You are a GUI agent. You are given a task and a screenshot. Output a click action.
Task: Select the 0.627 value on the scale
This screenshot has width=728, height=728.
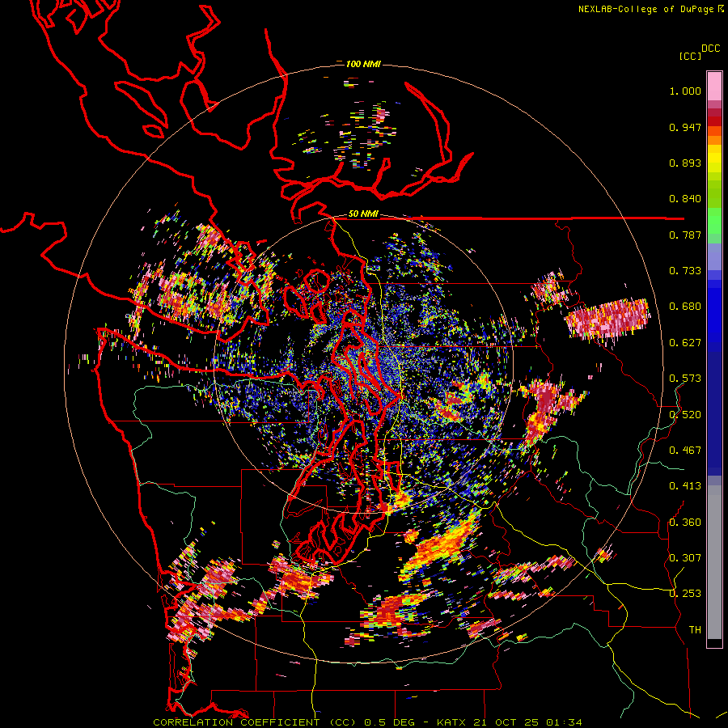[x=685, y=343]
